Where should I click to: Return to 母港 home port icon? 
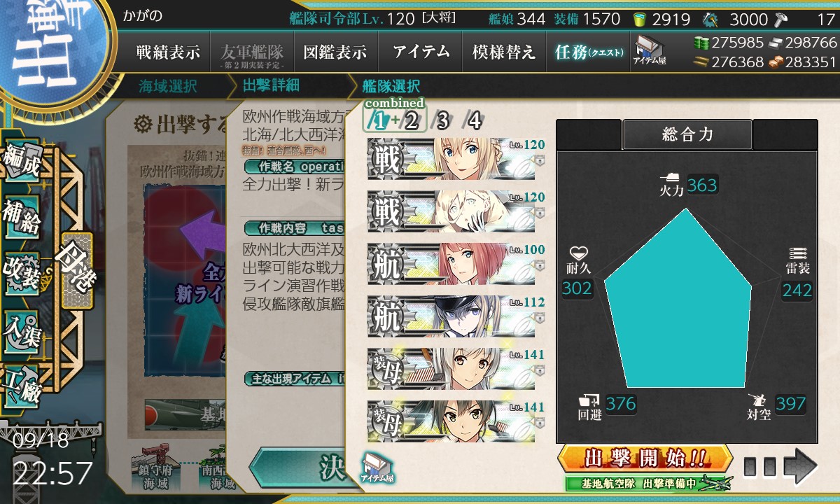[x=76, y=270]
